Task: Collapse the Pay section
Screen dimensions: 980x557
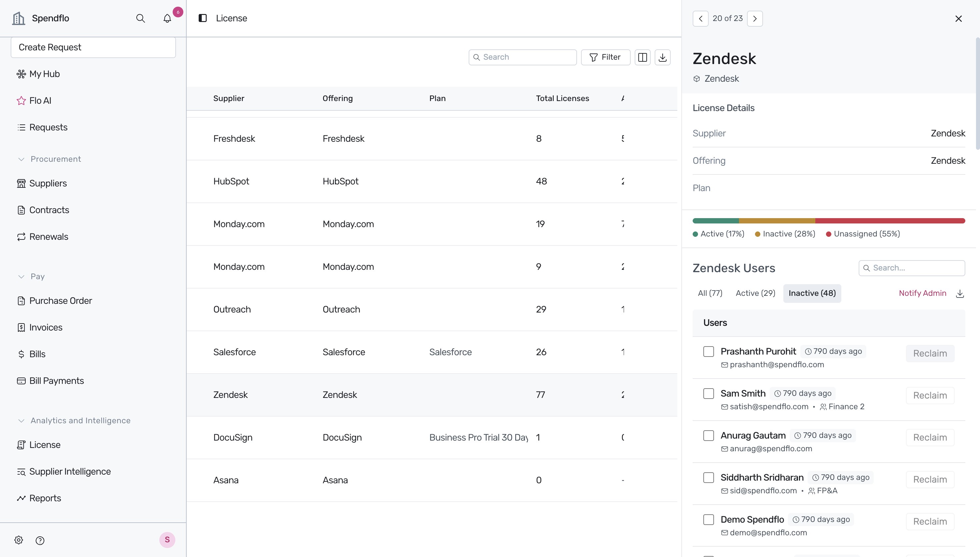Action: coord(31,276)
